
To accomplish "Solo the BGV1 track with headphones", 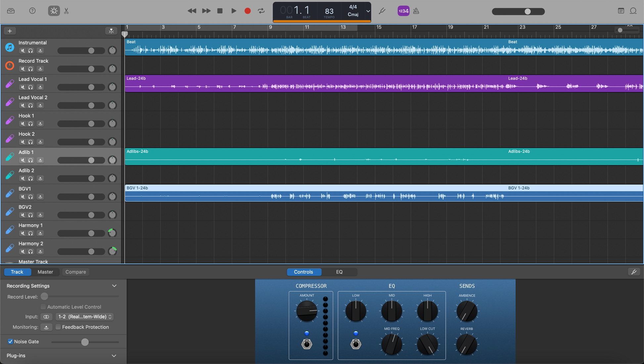I will (31, 197).
